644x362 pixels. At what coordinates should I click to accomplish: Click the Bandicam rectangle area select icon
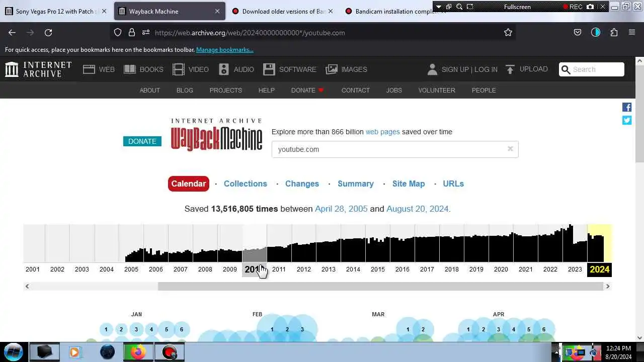(470, 7)
